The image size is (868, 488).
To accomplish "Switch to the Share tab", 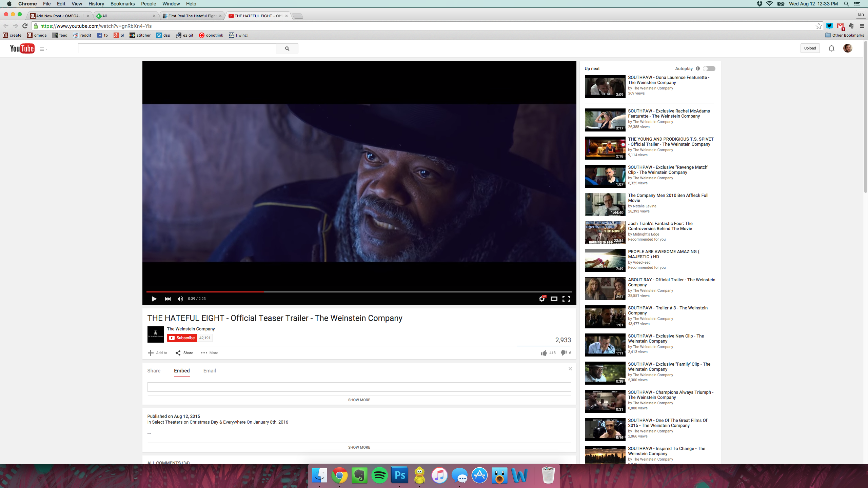I will pos(154,371).
